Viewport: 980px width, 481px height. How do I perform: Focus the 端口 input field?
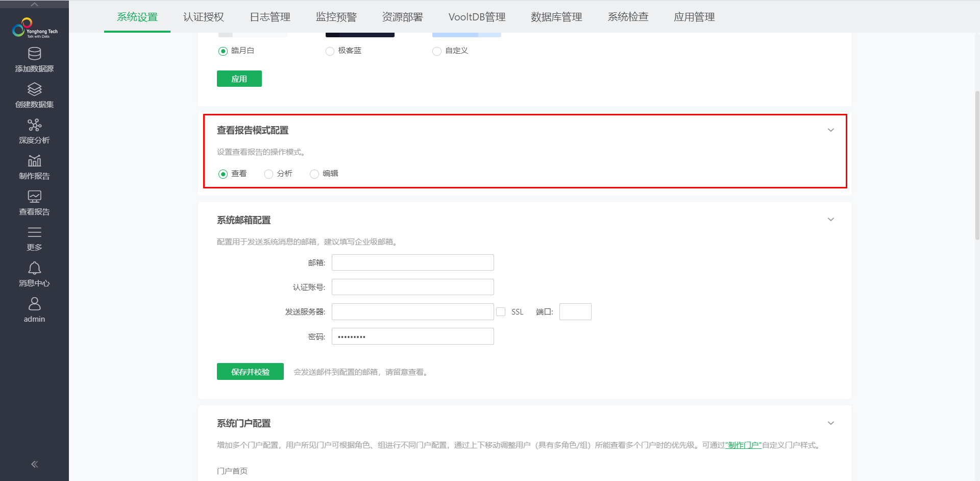575,312
